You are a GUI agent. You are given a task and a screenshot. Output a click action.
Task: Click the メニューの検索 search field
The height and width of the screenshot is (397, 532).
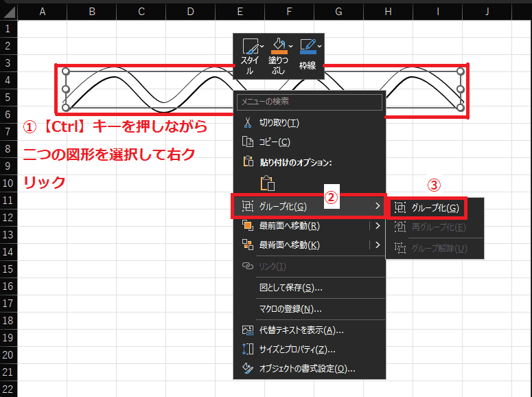pyautogui.click(x=309, y=102)
